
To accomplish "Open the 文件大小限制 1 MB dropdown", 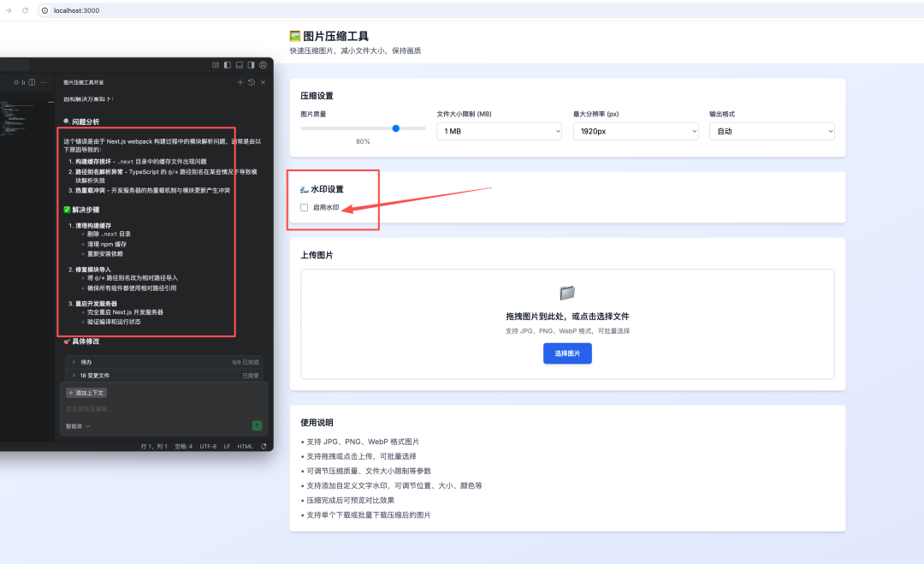I will point(499,131).
